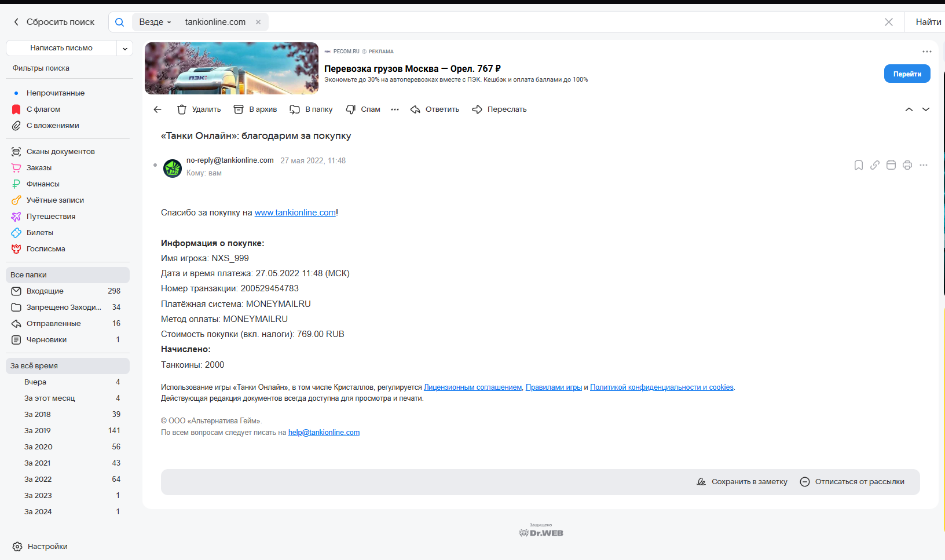Click sender address no-reply@tankionline.com

tap(230, 160)
